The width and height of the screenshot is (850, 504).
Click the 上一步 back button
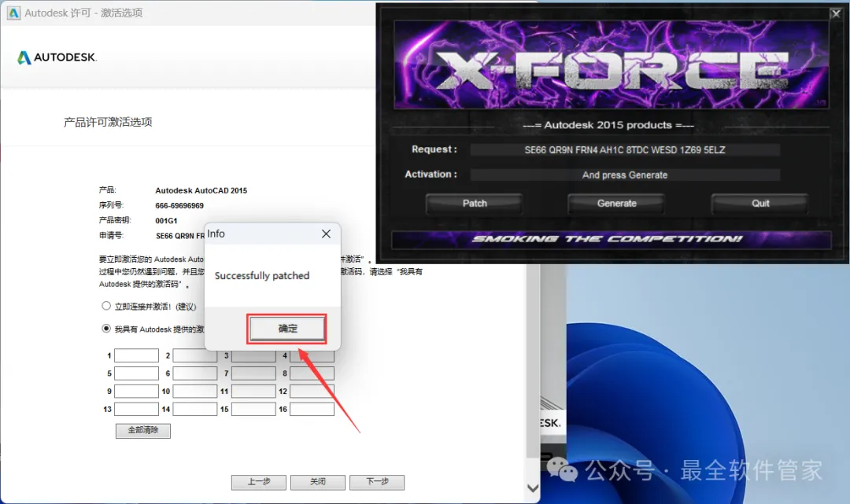259,482
